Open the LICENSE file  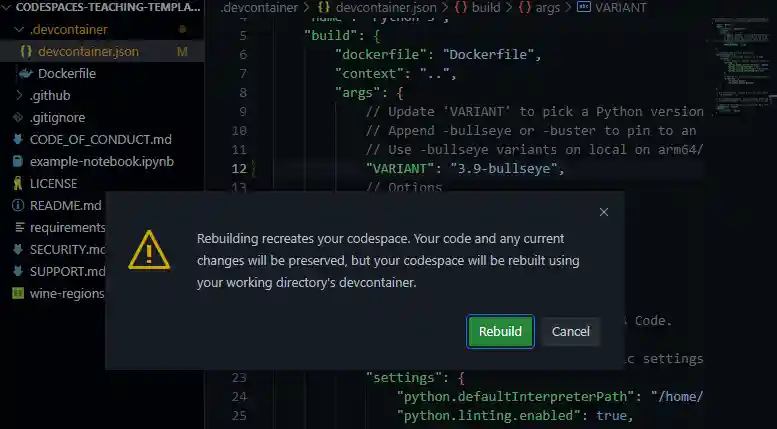54,183
